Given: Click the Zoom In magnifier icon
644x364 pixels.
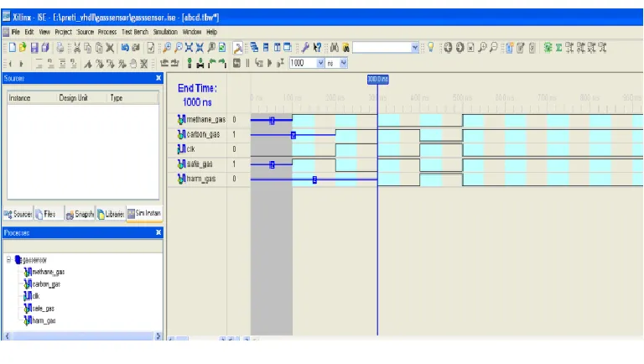Looking at the screenshot, I should 167,48.
